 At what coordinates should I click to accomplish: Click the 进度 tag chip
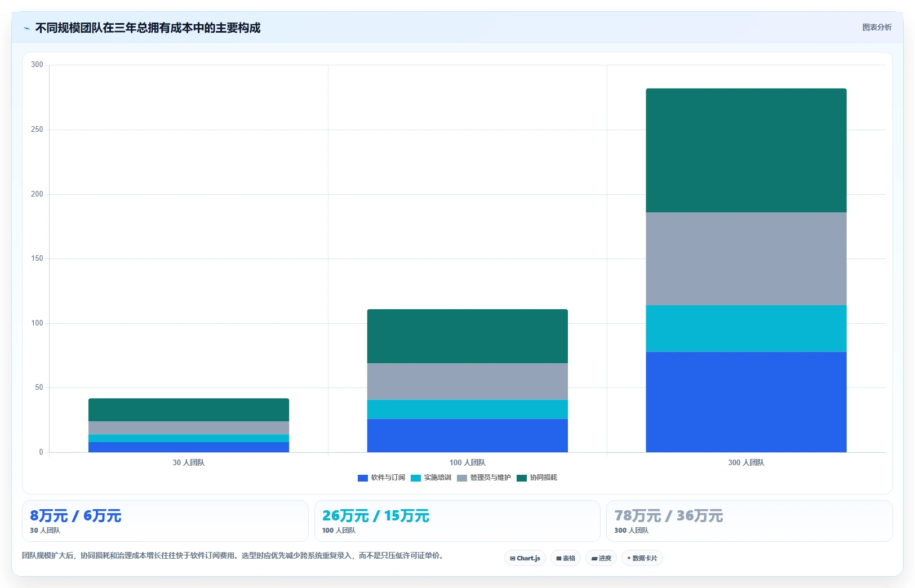tap(601, 558)
